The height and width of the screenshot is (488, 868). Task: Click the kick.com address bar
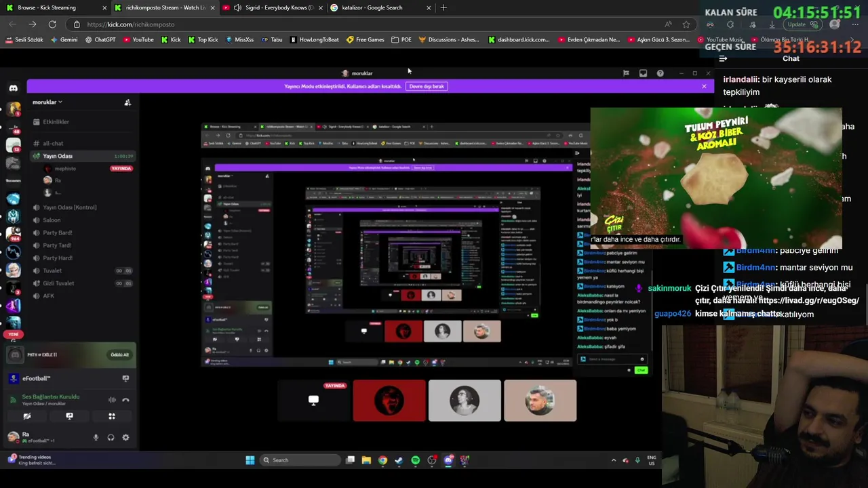coord(366,24)
